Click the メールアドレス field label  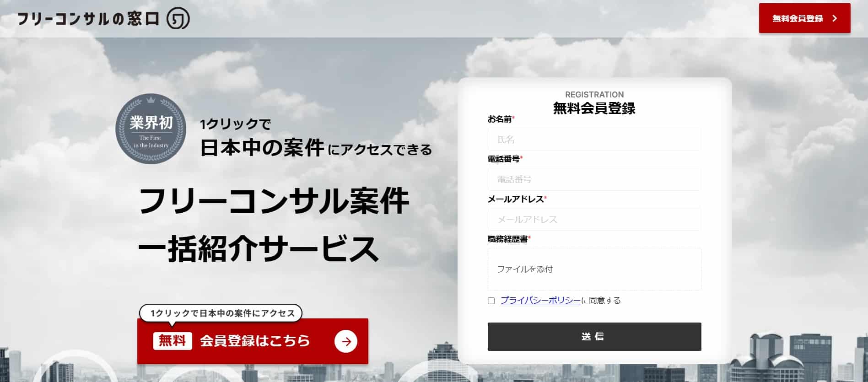click(x=515, y=199)
